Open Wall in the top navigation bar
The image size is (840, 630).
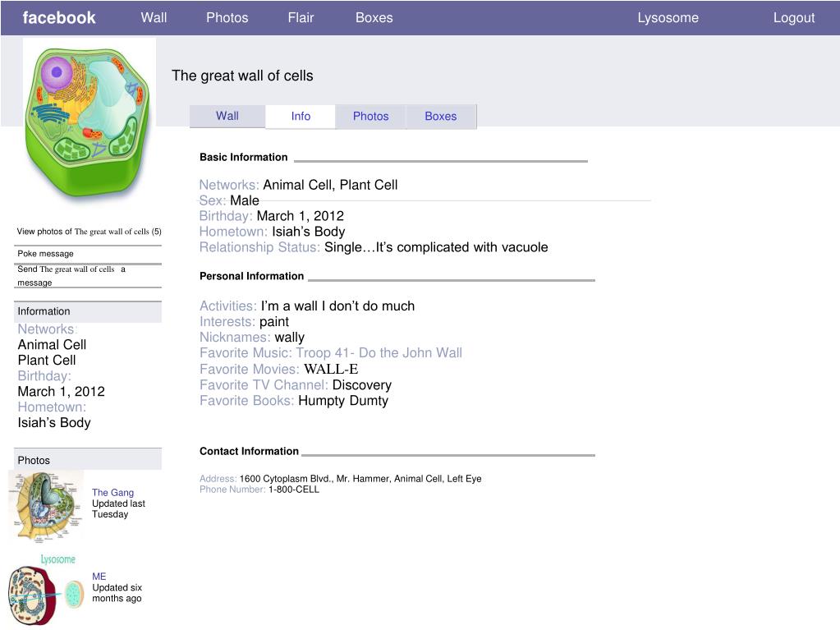tap(154, 18)
